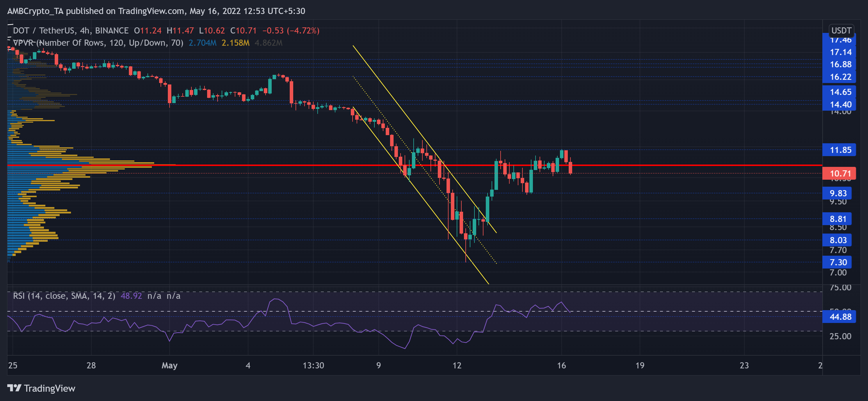Click the 9 date axis label
Screen dimensions: 868x401
click(378, 365)
